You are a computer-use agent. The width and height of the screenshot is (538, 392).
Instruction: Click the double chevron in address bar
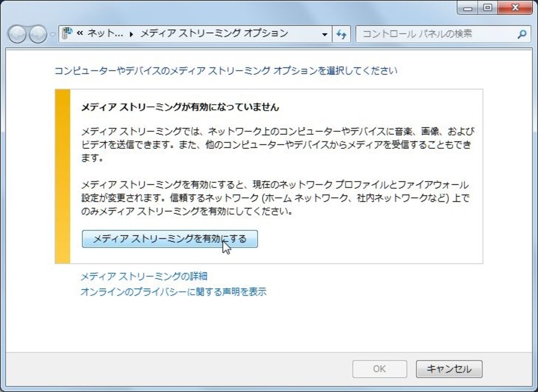pos(79,34)
